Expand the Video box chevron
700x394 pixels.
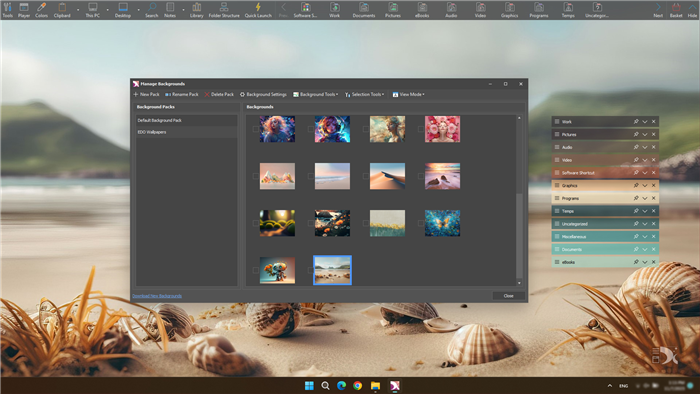[645, 160]
